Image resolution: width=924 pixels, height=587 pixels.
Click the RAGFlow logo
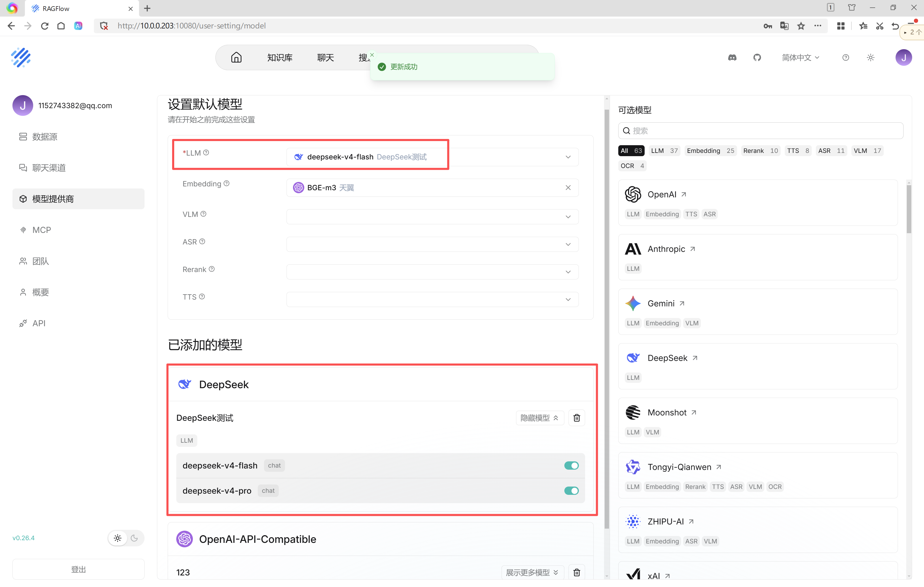21,57
